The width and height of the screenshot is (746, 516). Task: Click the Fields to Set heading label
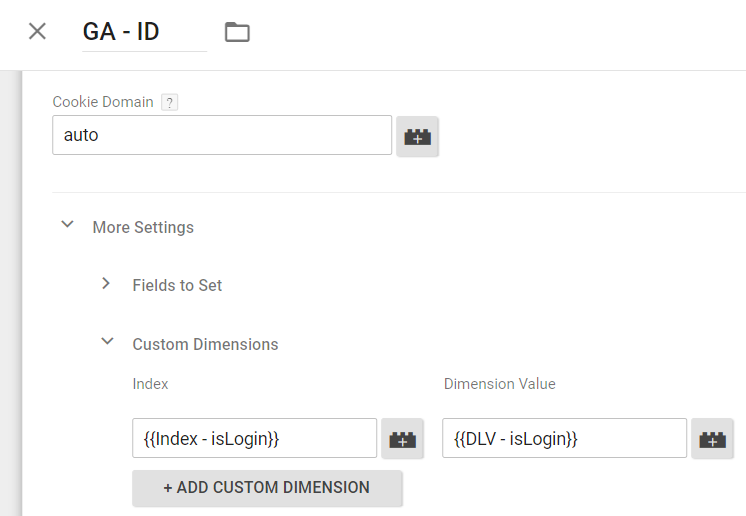pos(177,285)
